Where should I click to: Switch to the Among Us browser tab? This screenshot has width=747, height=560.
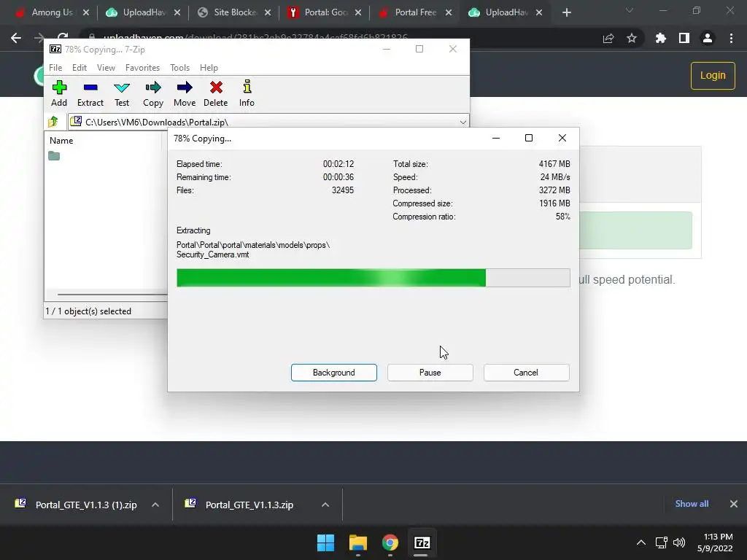tap(52, 12)
